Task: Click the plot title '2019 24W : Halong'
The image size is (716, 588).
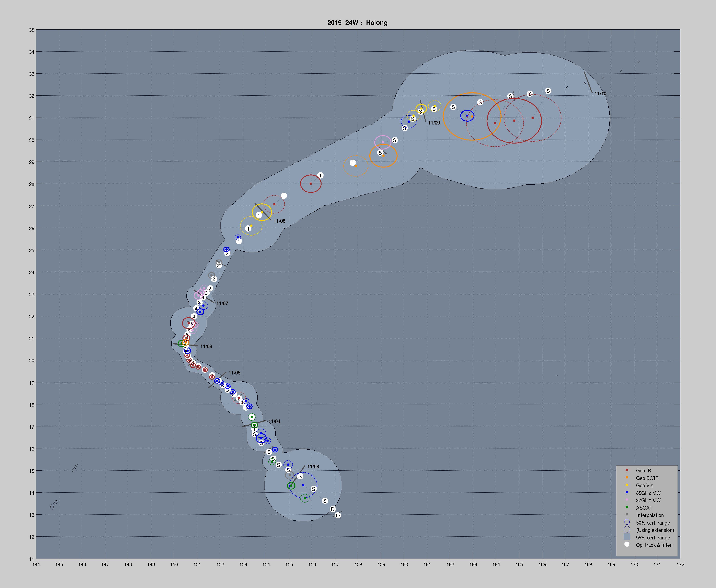Action: (x=357, y=23)
